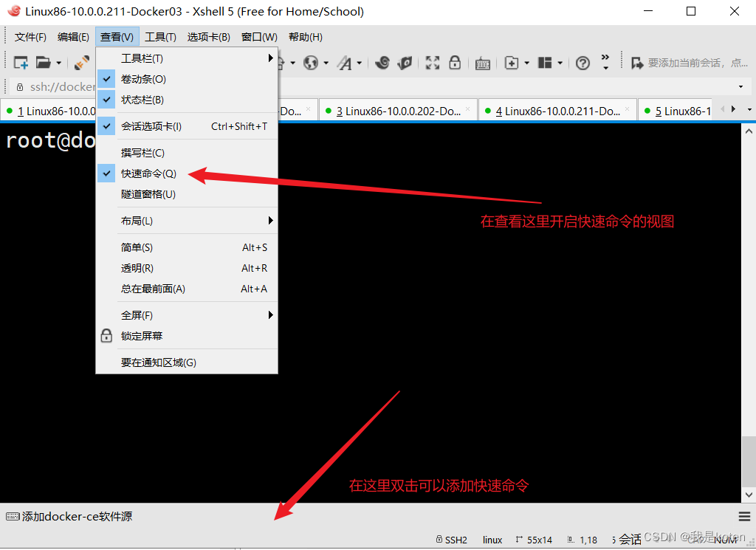Open the address bar history dropdown
Screen dimensions: 756x550
[x=740, y=87]
